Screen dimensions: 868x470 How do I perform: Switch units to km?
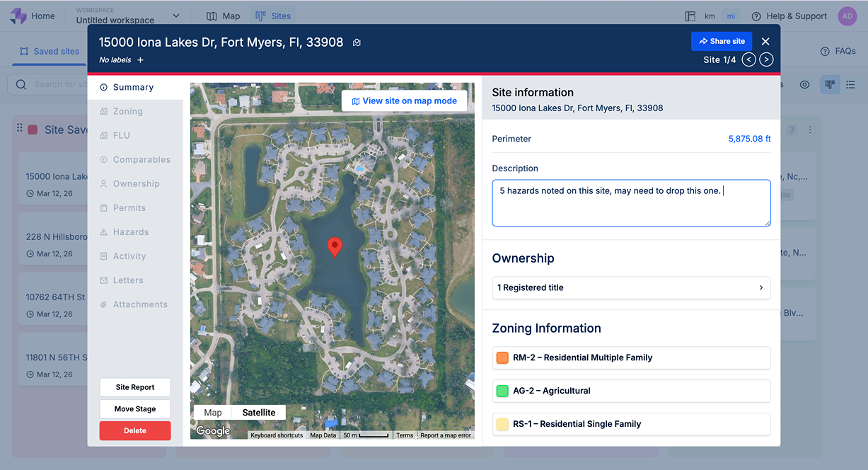[709, 16]
